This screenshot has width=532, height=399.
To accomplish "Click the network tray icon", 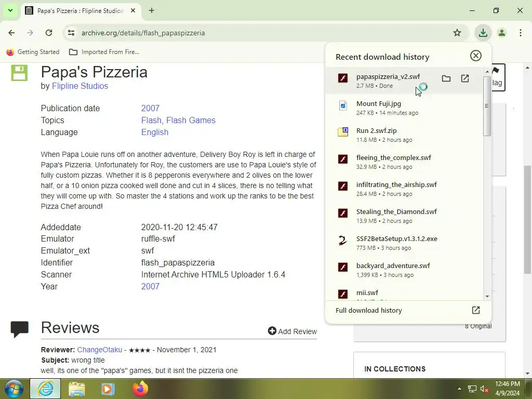I will pyautogui.click(x=472, y=389).
